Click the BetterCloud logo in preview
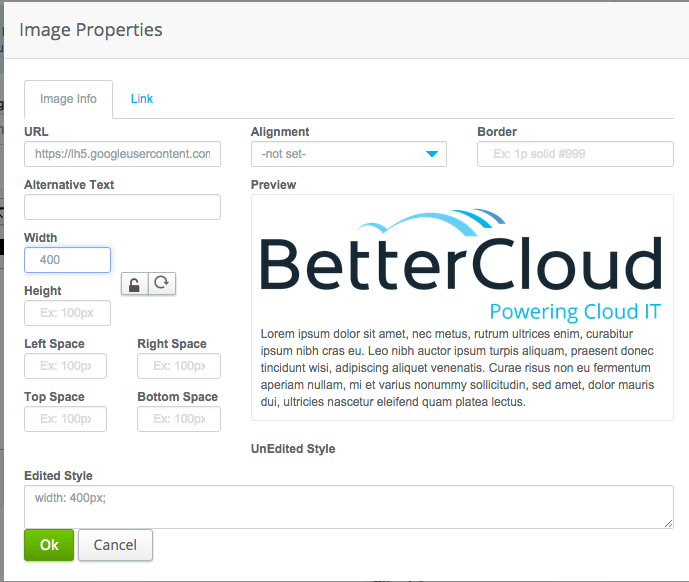The image size is (689, 582). (x=461, y=265)
